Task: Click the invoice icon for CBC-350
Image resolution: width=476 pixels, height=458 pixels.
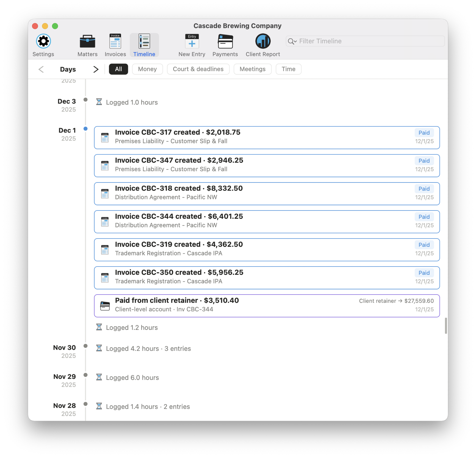Action: coord(105,278)
